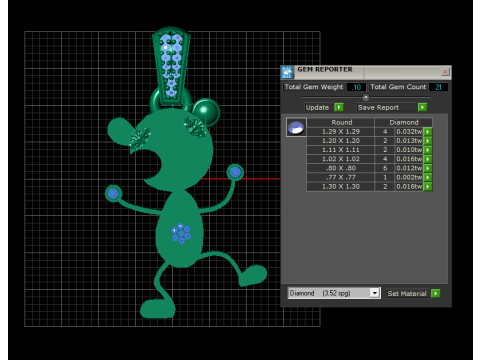This screenshot has width=480, height=360.
Task: Click the Gem Reporter title icon
Action: [x=287, y=72]
